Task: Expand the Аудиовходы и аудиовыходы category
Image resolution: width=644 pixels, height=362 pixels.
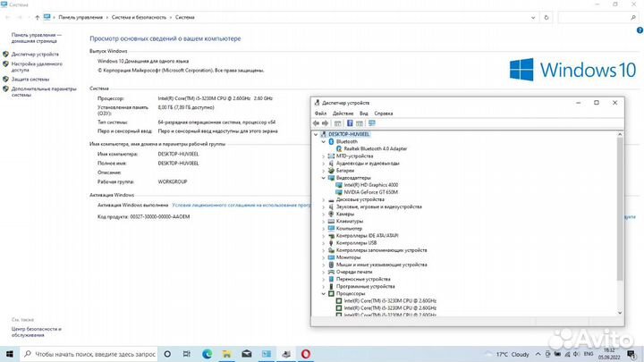Action: click(323, 164)
